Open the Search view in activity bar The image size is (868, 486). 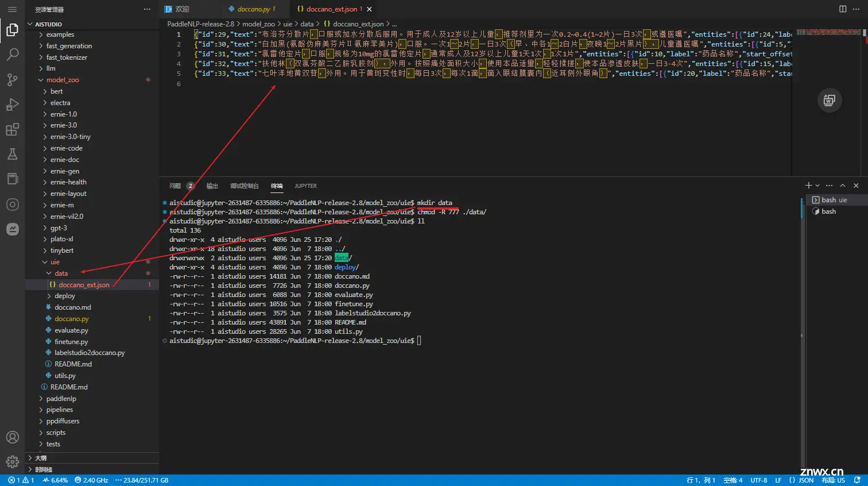click(x=12, y=55)
